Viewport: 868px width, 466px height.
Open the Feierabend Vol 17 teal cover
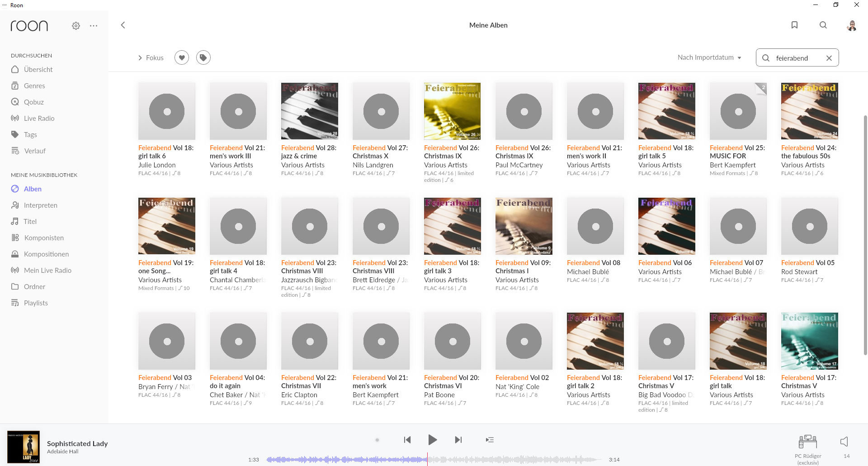pyautogui.click(x=810, y=341)
